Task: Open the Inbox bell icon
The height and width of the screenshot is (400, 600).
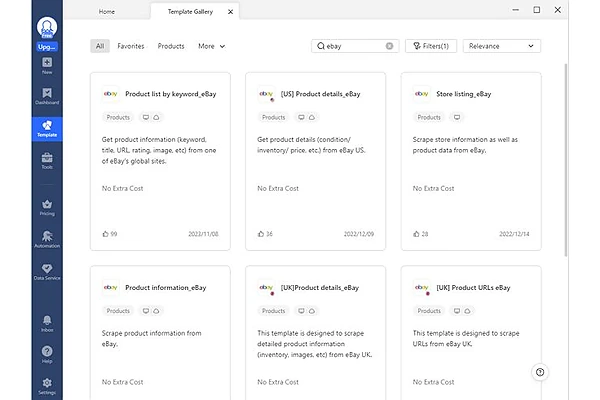Action: [47, 324]
